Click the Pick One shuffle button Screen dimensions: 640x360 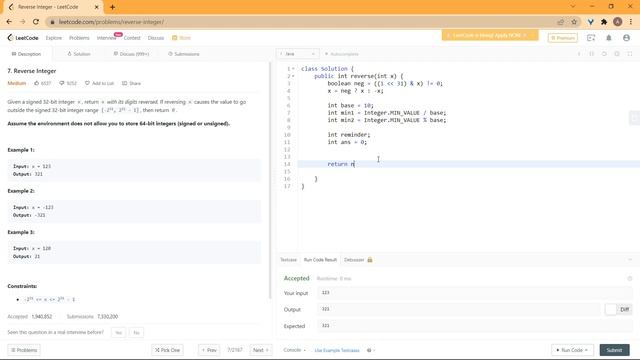coord(167,350)
